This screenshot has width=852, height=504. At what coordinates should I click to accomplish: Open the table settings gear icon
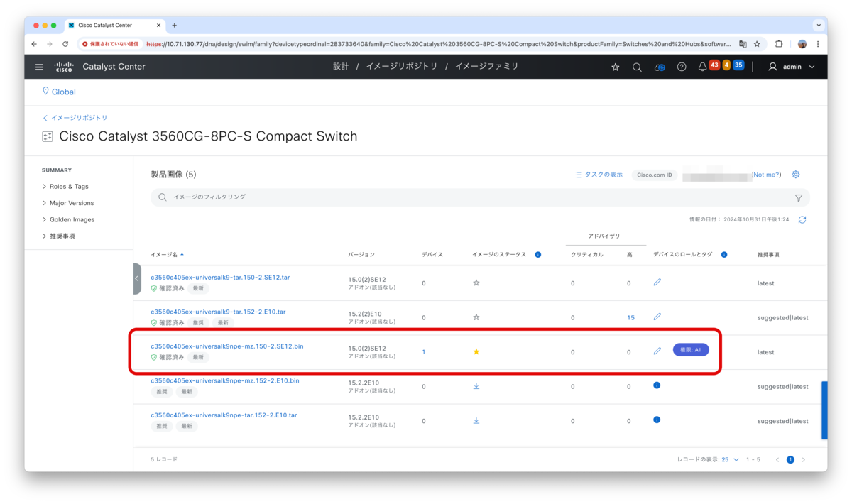(796, 175)
